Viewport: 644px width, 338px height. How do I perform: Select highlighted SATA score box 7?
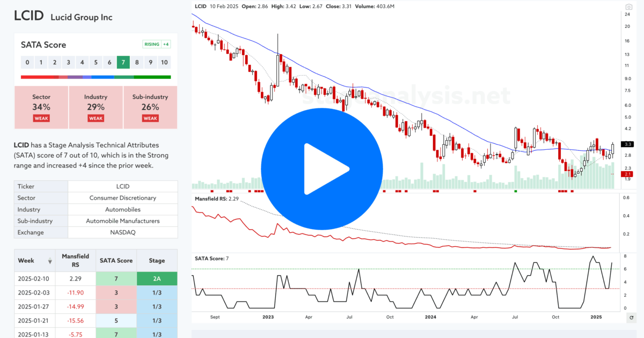pyautogui.click(x=123, y=62)
